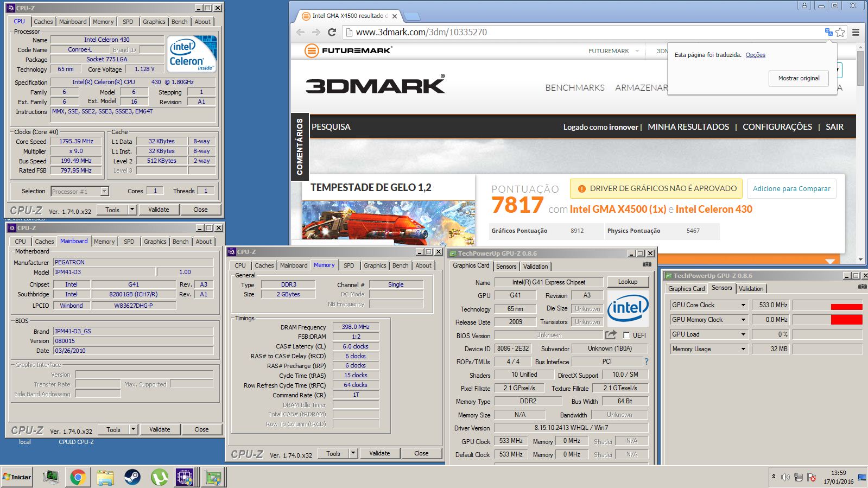Open the Chrome hamburger menu
The width and height of the screenshot is (868, 488).
click(856, 32)
